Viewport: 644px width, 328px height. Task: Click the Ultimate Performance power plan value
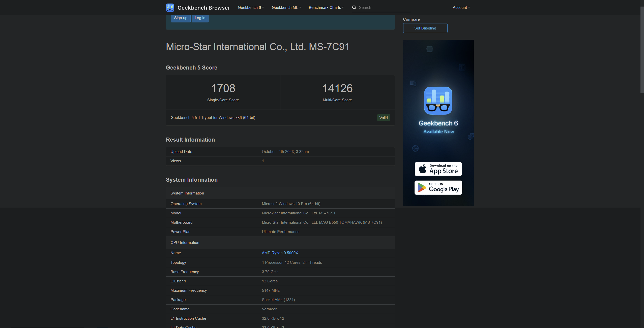point(281,232)
